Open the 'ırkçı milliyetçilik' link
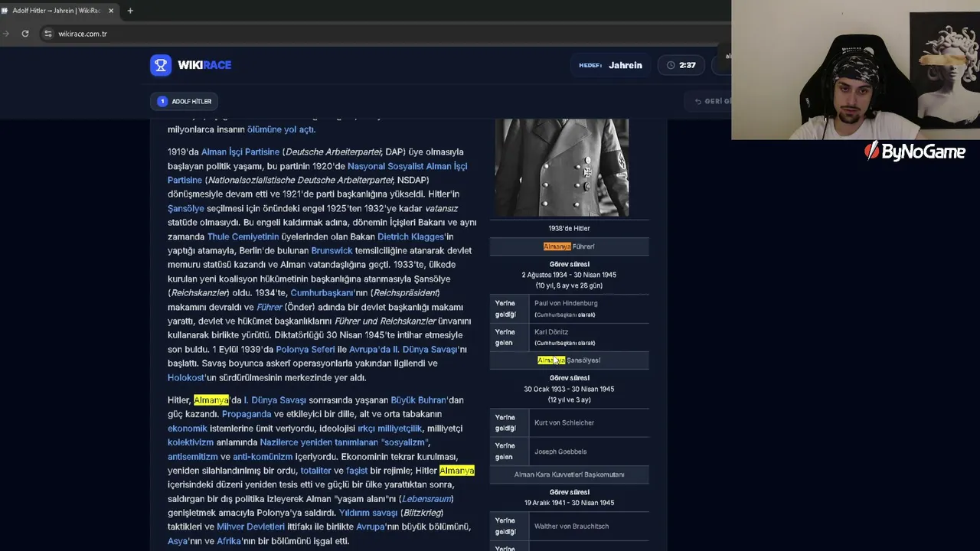The image size is (980, 551). tap(390, 428)
